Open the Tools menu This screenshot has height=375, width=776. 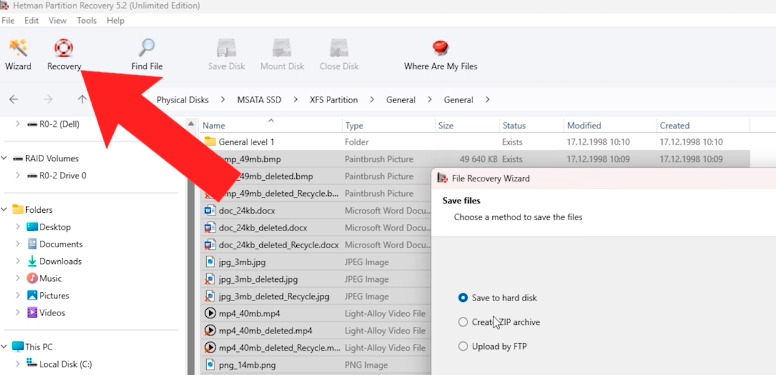pos(87,21)
